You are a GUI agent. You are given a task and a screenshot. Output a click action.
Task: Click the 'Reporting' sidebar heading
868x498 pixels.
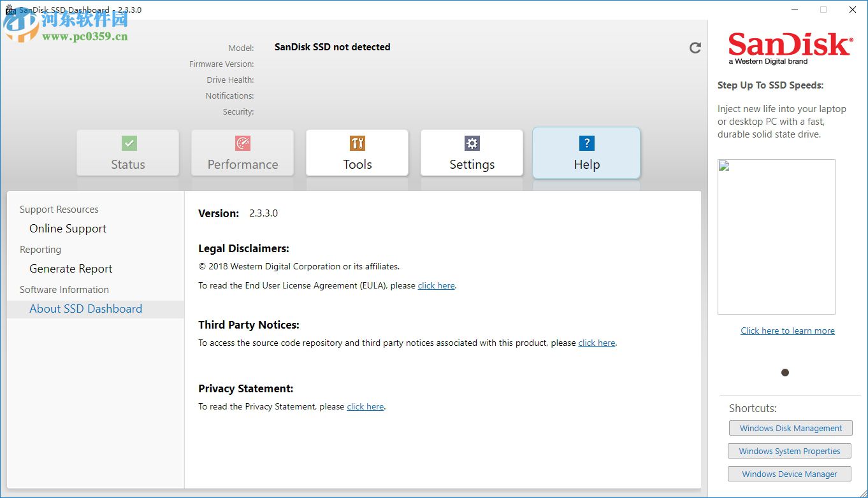click(40, 250)
